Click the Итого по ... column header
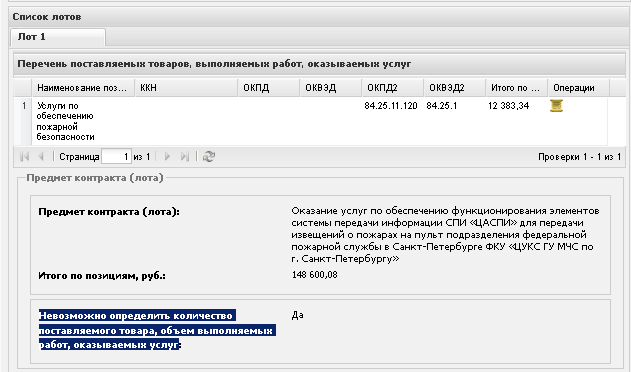The width and height of the screenshot is (631, 372). (517, 88)
